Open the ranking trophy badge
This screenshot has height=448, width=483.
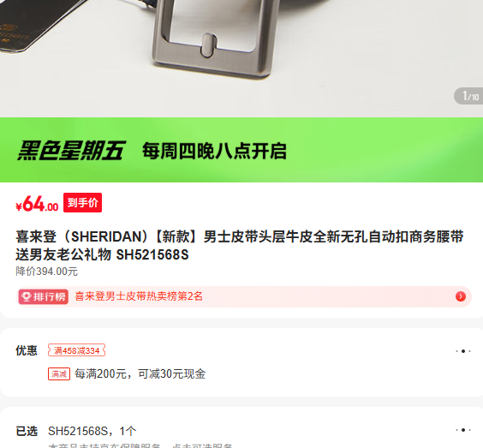click(x=43, y=296)
